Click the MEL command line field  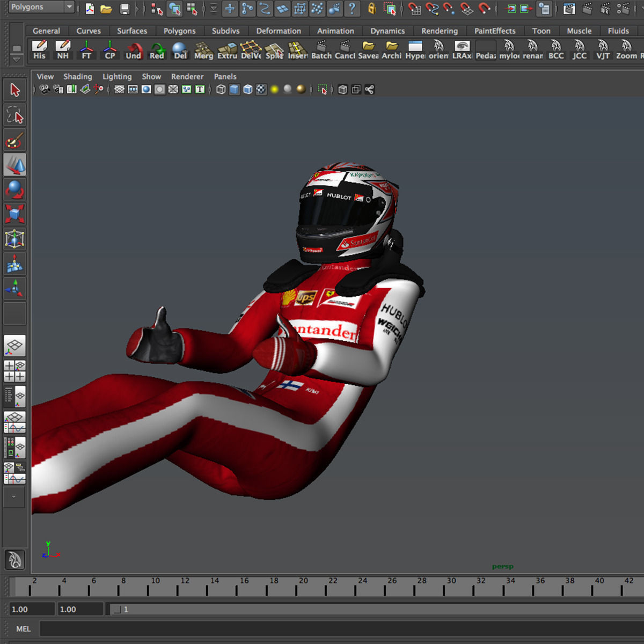pos(341,628)
